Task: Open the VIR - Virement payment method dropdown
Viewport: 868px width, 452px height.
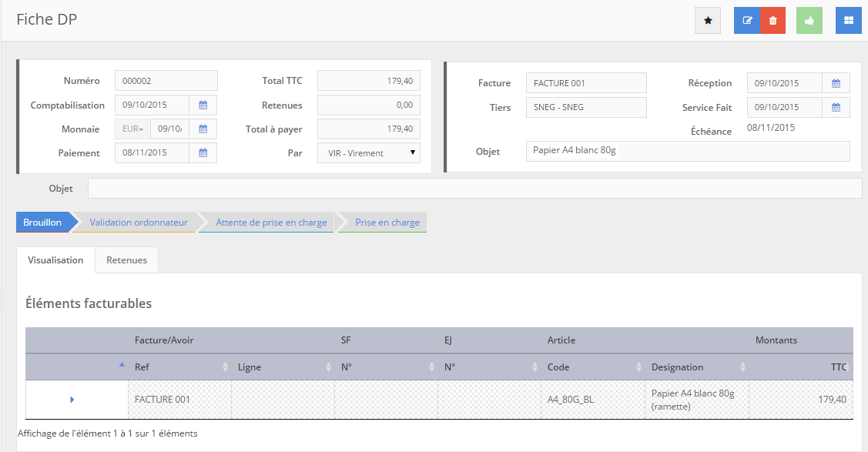Action: (368, 153)
